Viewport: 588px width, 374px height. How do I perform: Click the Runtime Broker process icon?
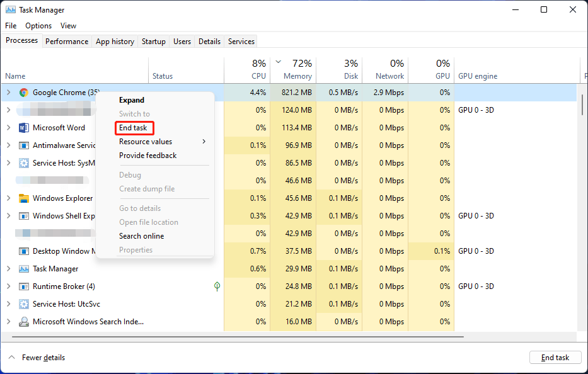(23, 286)
